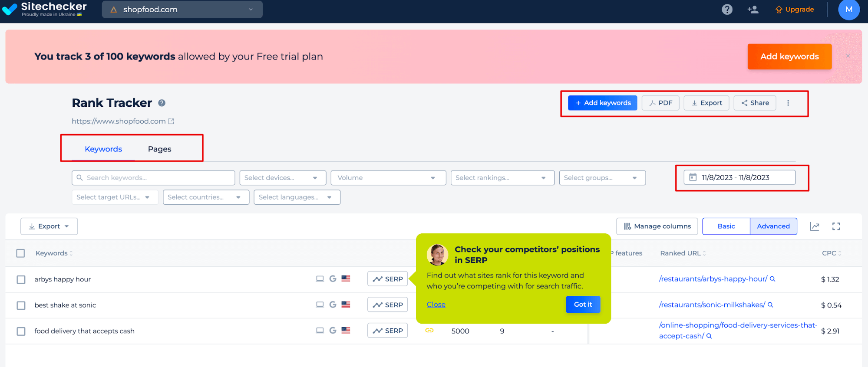This screenshot has width=868, height=367.
Task: Show the chart view icon beside Advanced
Action: [x=815, y=226]
